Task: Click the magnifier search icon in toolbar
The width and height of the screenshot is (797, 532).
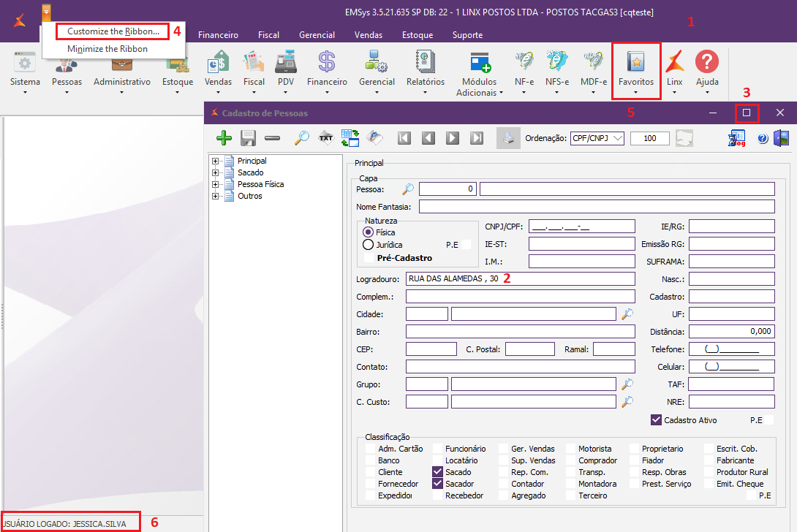Action: [x=301, y=138]
